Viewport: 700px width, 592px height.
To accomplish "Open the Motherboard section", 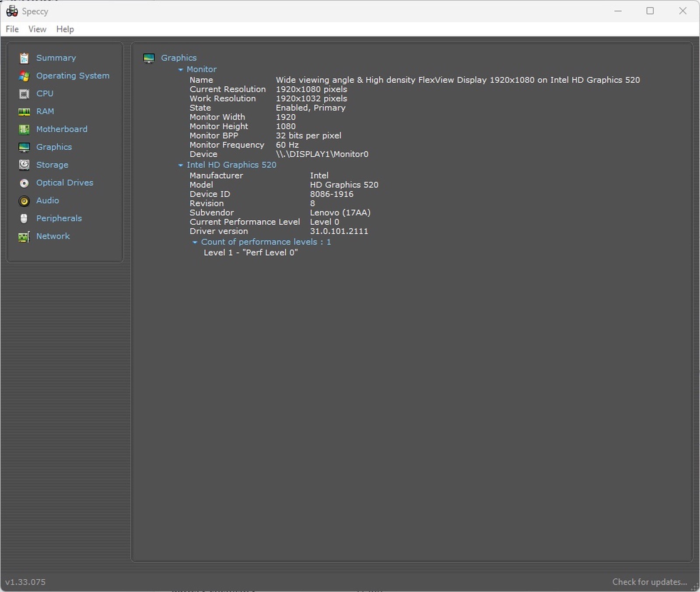I will point(62,129).
